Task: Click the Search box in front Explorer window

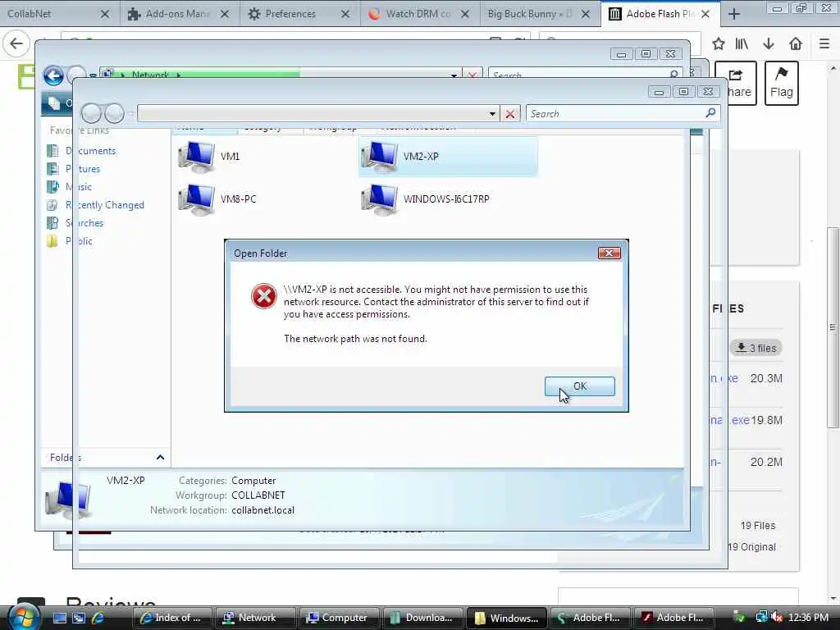Action: pos(616,113)
